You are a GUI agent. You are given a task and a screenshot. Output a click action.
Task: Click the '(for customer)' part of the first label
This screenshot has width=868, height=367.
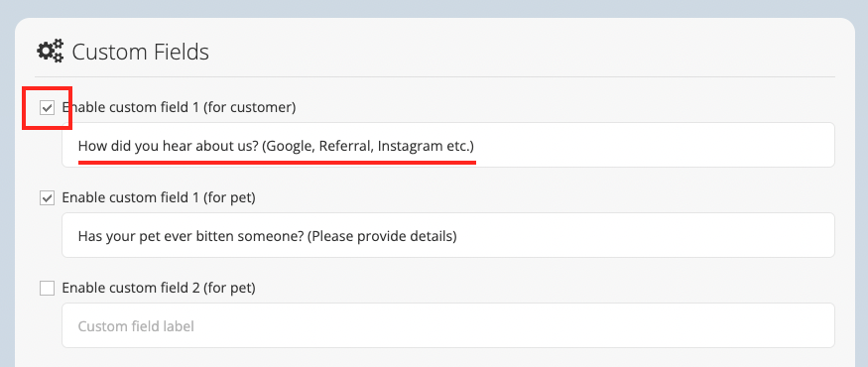pyautogui.click(x=249, y=107)
